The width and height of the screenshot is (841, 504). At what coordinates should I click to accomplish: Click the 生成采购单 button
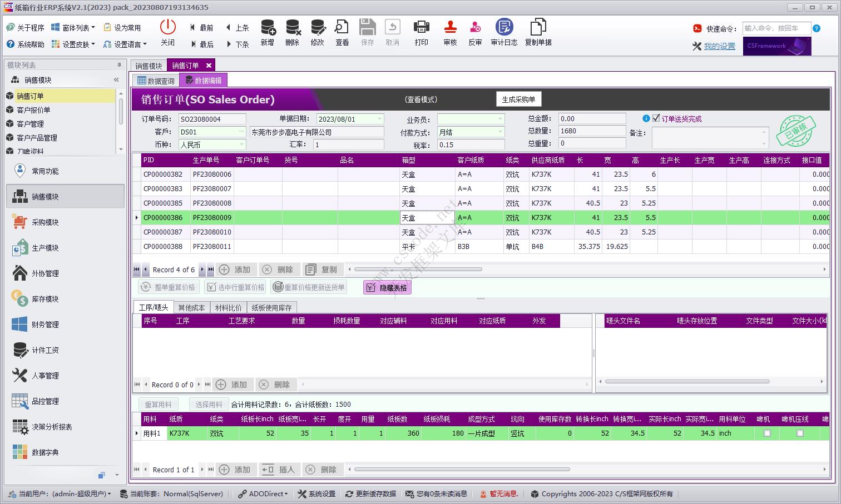[x=518, y=99]
